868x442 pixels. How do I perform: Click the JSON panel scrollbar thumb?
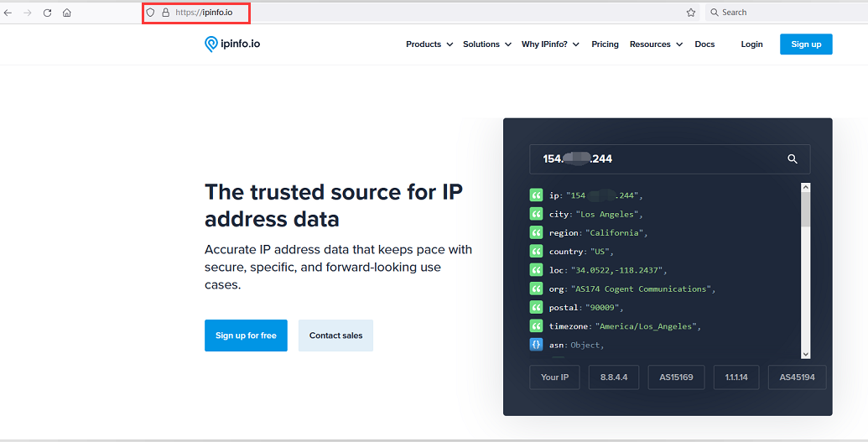[805, 210]
